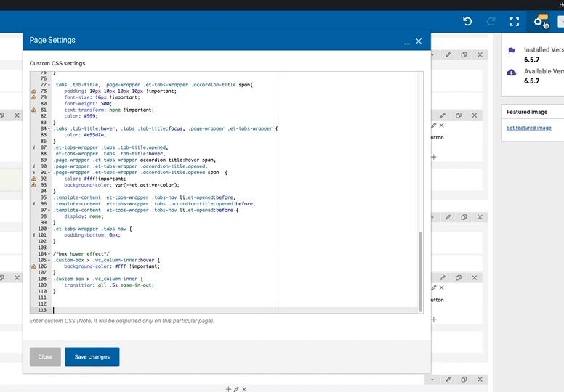This screenshot has height=392, width=564.
Task: Click 'color: #999;' on line 82
Action: (81, 116)
